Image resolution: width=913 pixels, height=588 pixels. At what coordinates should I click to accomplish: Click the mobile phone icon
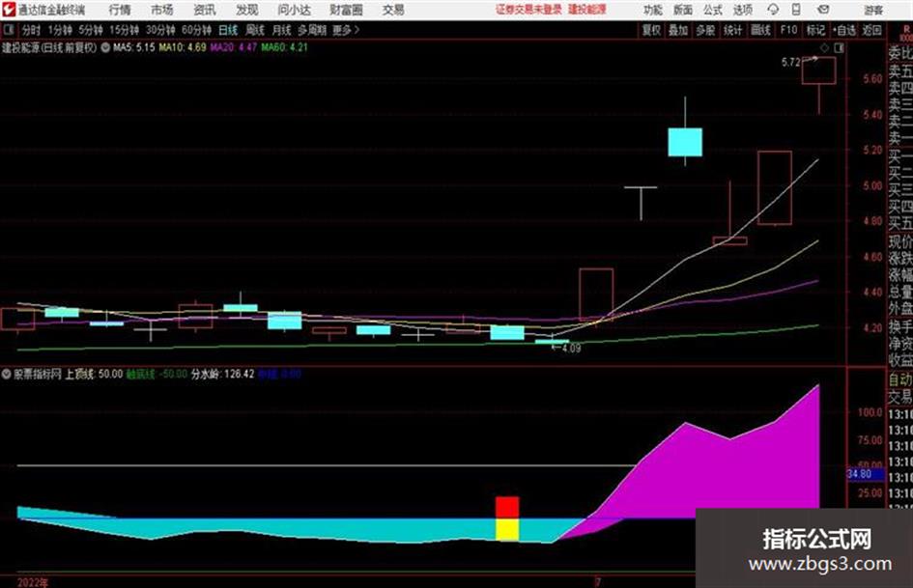[x=796, y=10]
